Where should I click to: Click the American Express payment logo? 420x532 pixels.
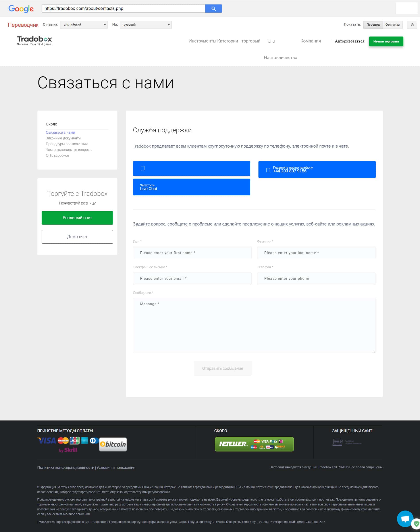pos(85,441)
